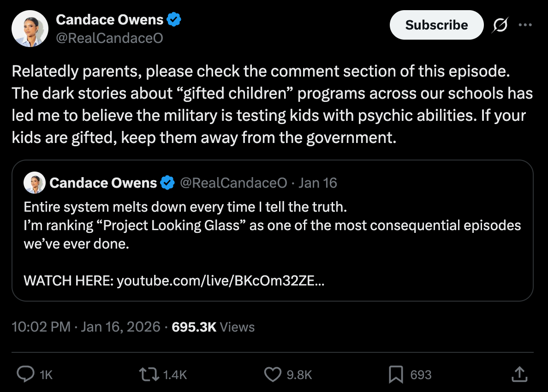Click the @RealCandaceO handle in quoted tweet
The image size is (548, 392).
233,183
